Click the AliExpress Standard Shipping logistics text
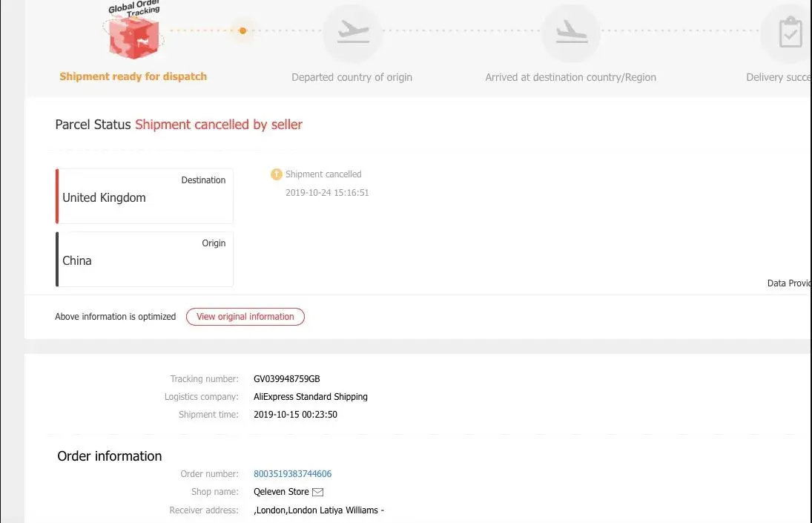 [310, 397]
